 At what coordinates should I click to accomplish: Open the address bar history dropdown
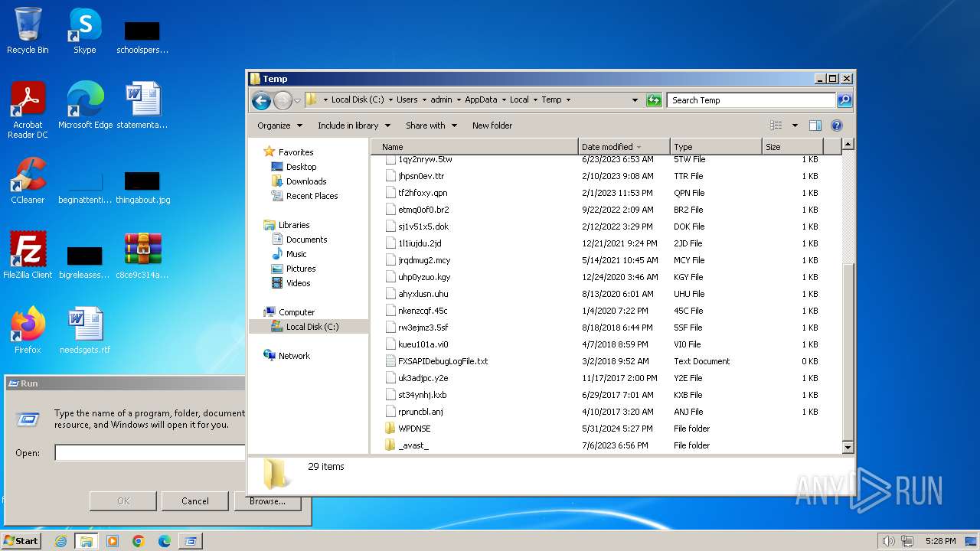(x=635, y=100)
